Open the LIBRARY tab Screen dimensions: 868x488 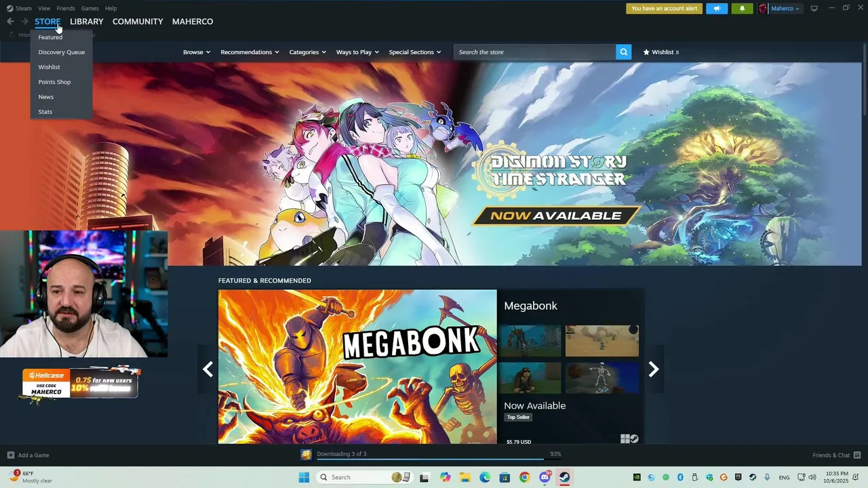tap(87, 22)
